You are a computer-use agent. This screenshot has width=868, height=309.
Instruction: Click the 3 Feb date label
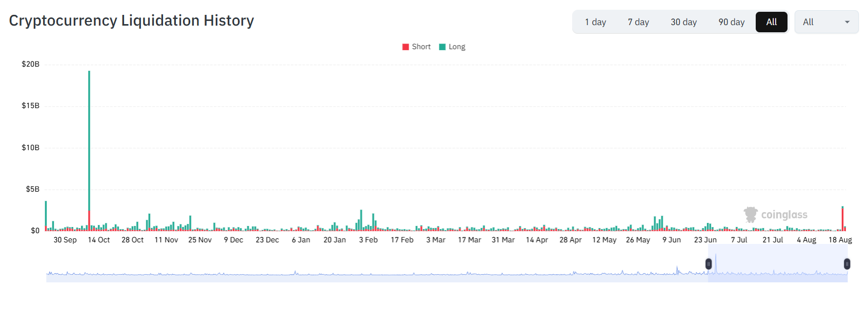click(368, 240)
